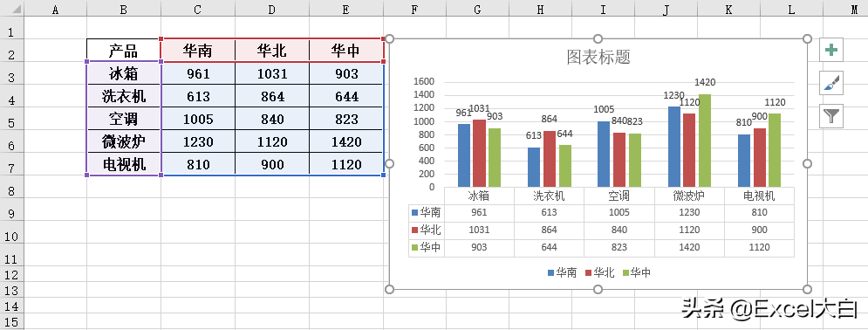Select the 空调 cell in column B
Screen dimensions: 868x330
(124, 119)
